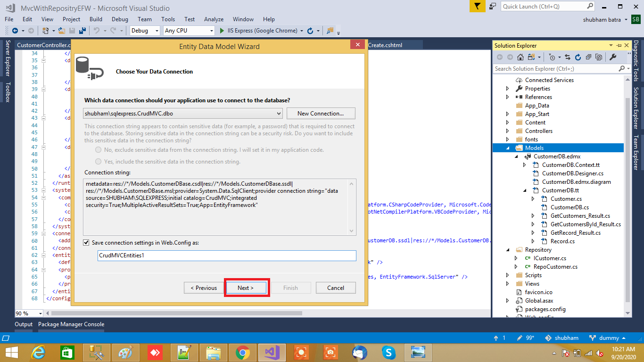The height and width of the screenshot is (362, 644).
Task: Click the Previous button in wizard
Action: pyautogui.click(x=204, y=288)
